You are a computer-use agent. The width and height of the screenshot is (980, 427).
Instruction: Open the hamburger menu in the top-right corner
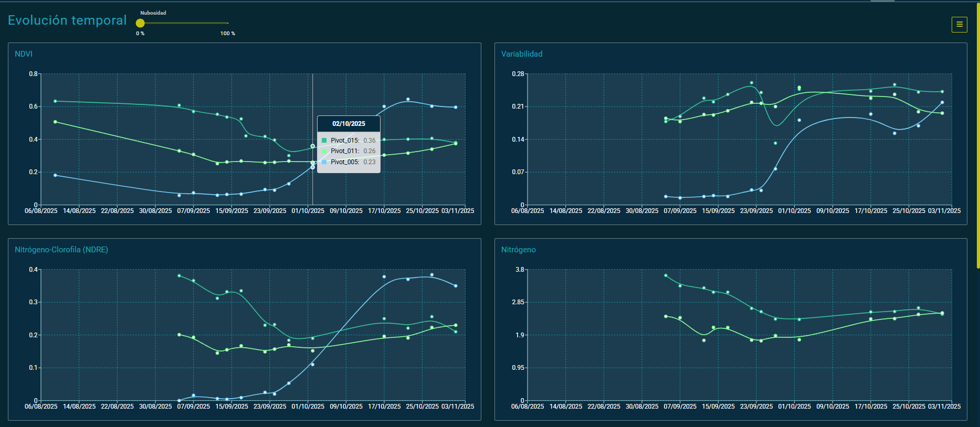pyautogui.click(x=959, y=24)
